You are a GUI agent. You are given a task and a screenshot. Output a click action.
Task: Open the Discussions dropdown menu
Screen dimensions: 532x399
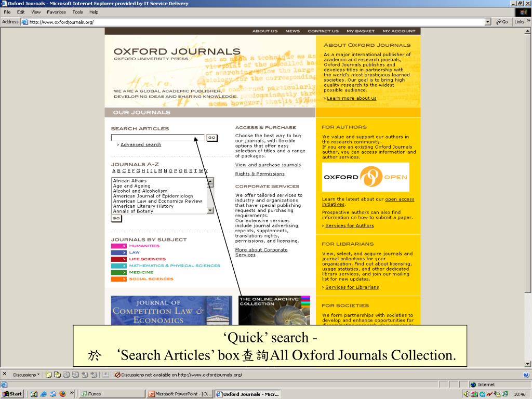pyautogui.click(x=26, y=375)
